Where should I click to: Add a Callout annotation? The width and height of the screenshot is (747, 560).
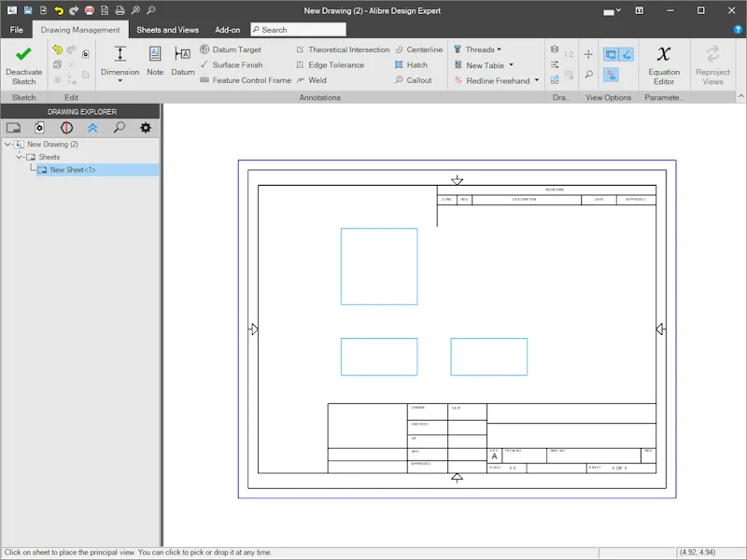click(x=413, y=80)
